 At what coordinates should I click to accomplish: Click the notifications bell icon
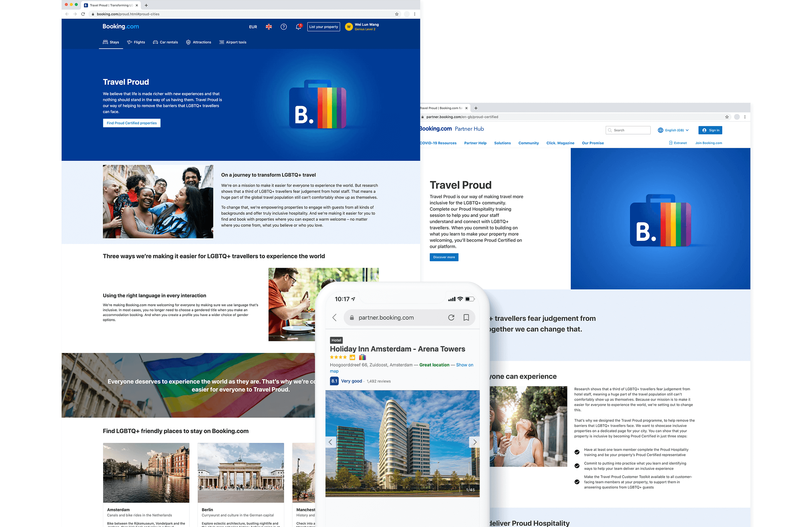pos(298,27)
